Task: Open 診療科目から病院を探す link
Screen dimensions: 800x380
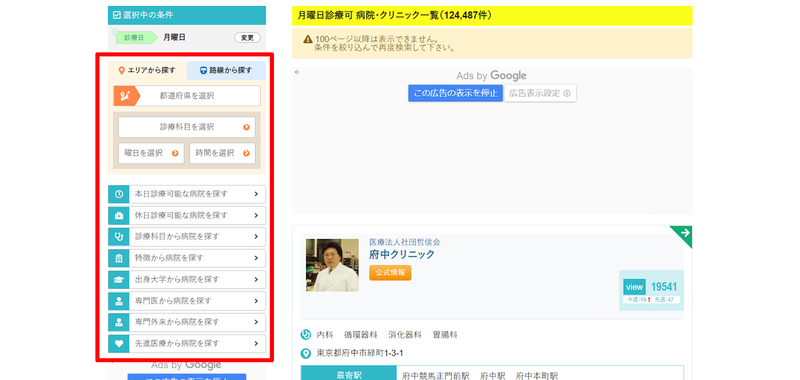Action: (x=187, y=237)
